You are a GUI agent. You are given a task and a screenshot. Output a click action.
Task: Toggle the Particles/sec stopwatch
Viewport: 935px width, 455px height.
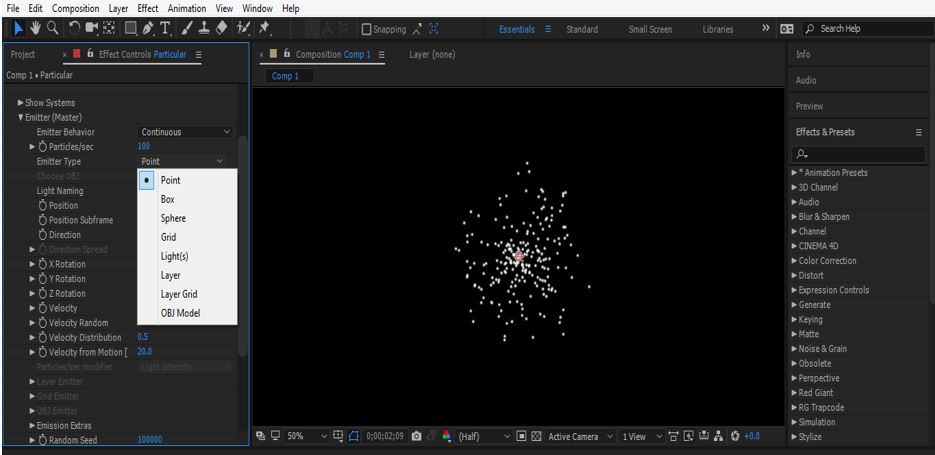tap(42, 147)
